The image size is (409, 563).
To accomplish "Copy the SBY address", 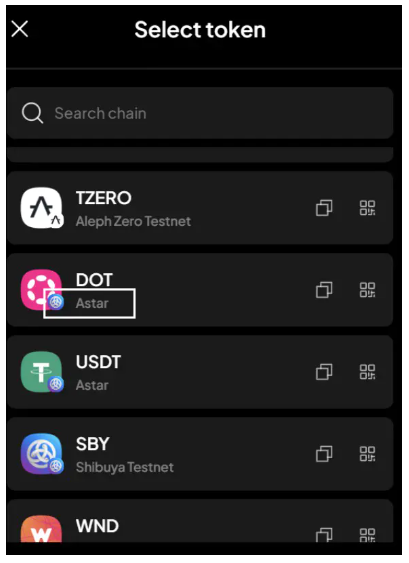I will click(324, 454).
